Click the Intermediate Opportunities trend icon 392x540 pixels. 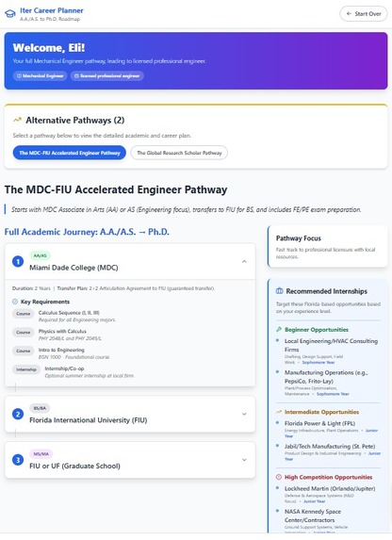click(279, 412)
